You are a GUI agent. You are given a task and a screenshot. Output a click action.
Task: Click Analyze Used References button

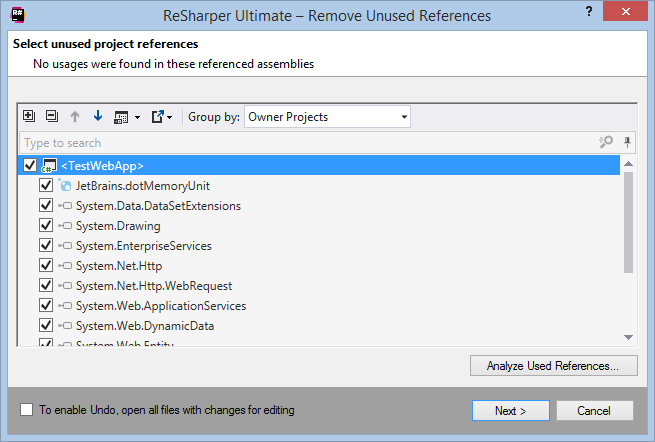tap(553, 366)
